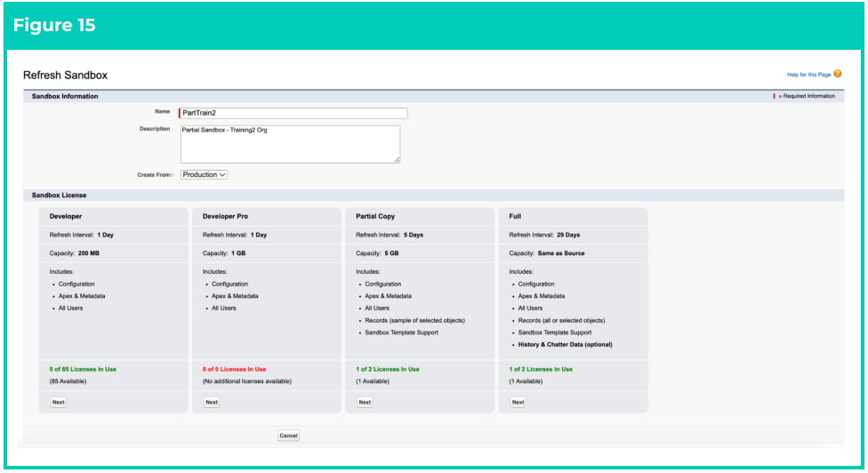This screenshot has width=868, height=473.
Task: Select the Developer card heading
Action: [x=65, y=216]
